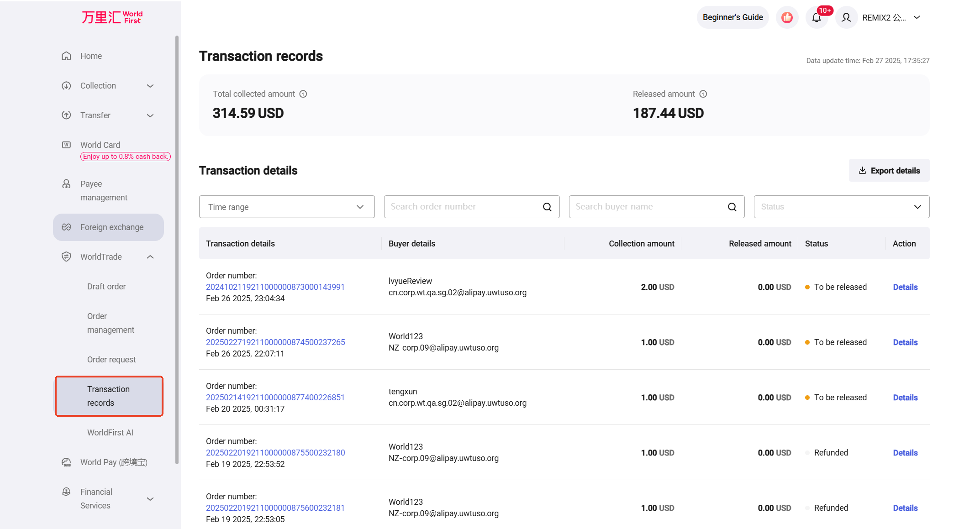This screenshot has width=980, height=529.
Task: Open the Time range dropdown
Action: (287, 207)
